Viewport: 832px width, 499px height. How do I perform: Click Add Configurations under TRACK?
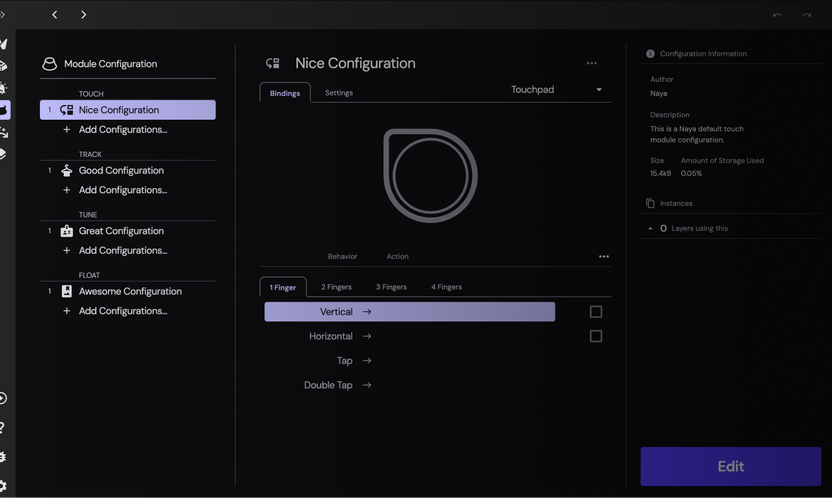point(122,190)
